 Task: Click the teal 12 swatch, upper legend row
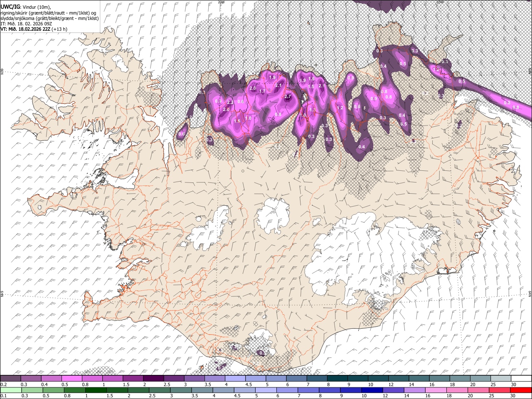coord(399,378)
